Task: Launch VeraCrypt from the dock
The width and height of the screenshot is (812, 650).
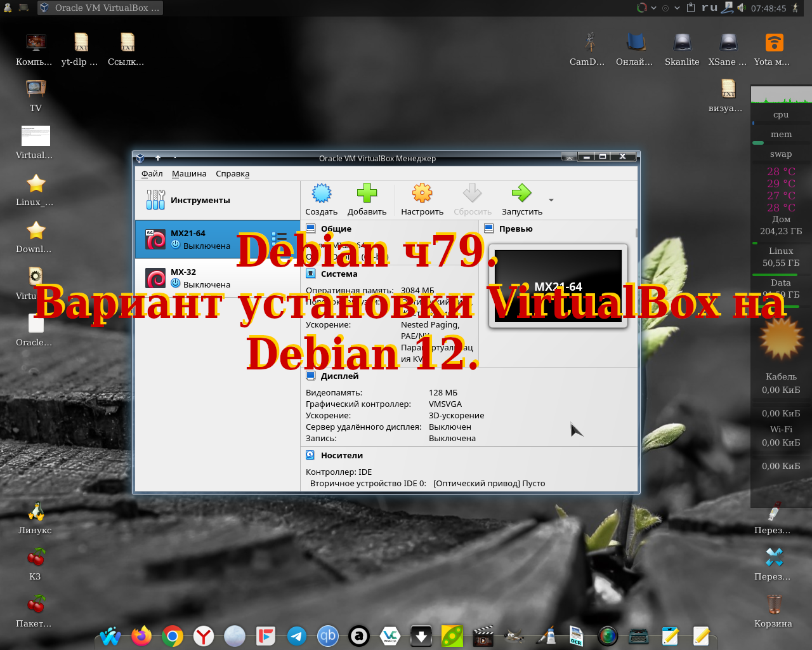Action: 390,635
